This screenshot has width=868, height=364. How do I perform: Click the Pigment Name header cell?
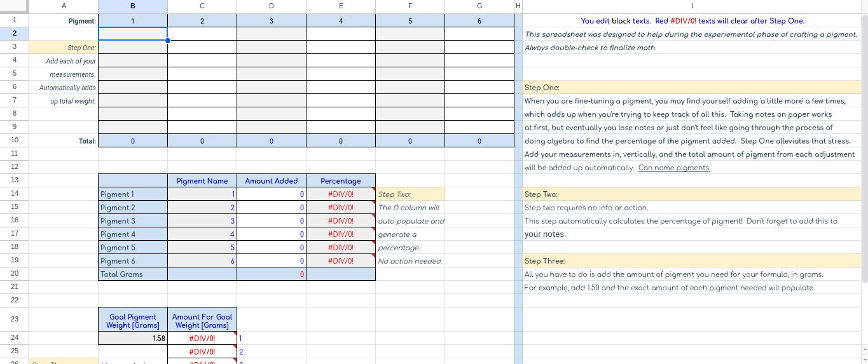pyautogui.click(x=202, y=181)
